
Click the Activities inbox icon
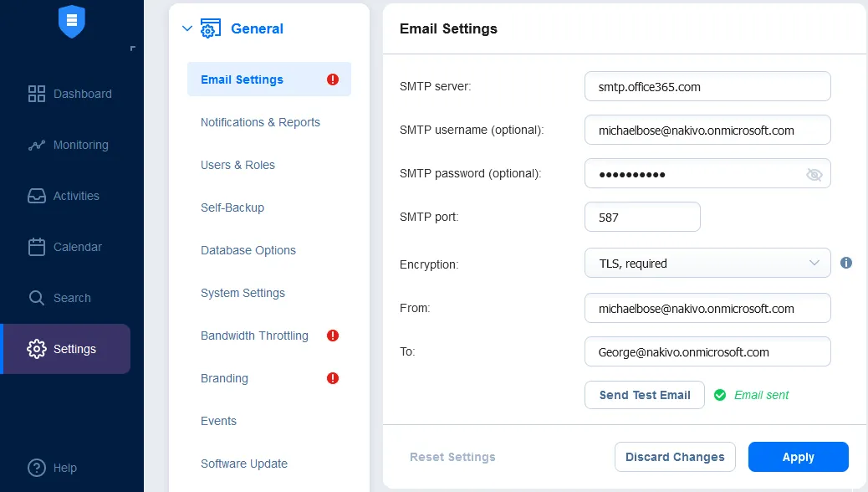click(37, 196)
